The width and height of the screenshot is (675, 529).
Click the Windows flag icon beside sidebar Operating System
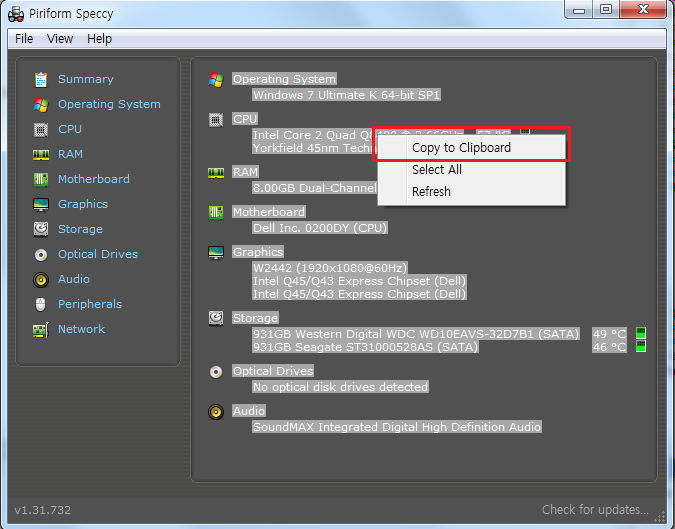coord(41,105)
